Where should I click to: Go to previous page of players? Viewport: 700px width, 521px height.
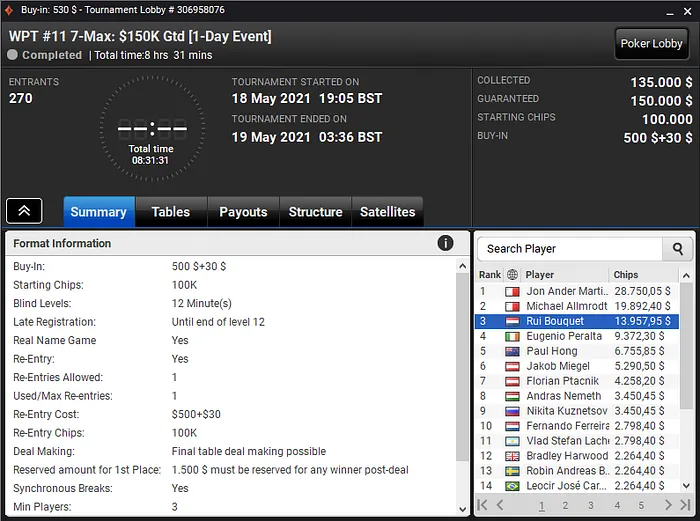click(x=500, y=505)
